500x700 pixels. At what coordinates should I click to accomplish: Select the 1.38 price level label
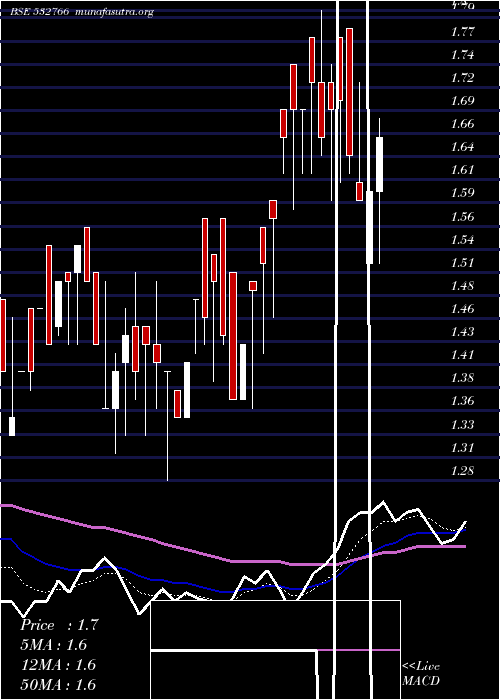pyautogui.click(x=462, y=378)
